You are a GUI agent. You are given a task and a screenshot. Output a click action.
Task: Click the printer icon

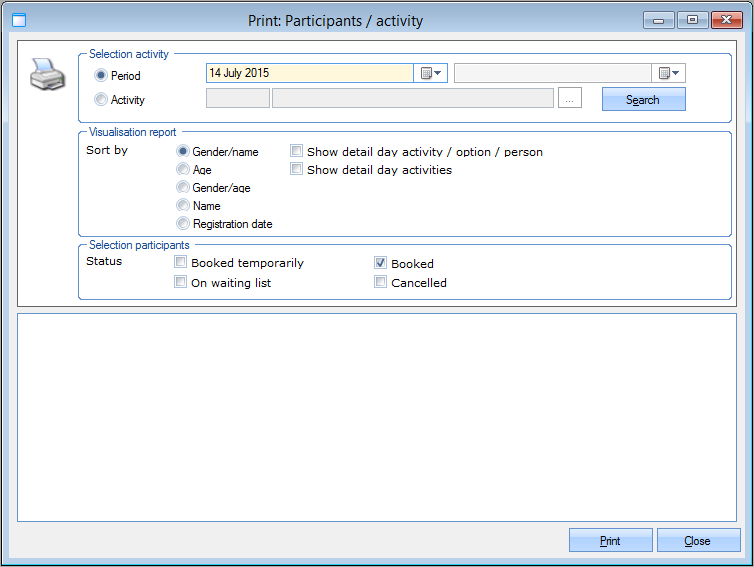[48, 75]
